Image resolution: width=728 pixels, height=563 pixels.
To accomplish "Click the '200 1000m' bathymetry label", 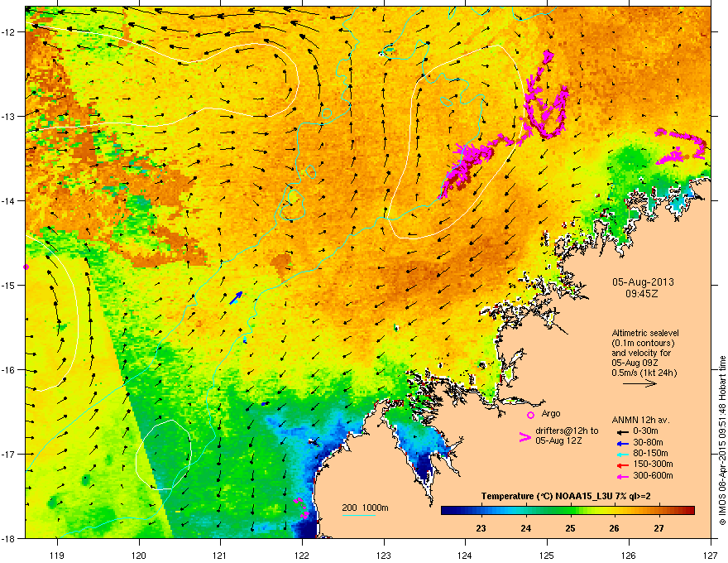I will click(x=365, y=508).
